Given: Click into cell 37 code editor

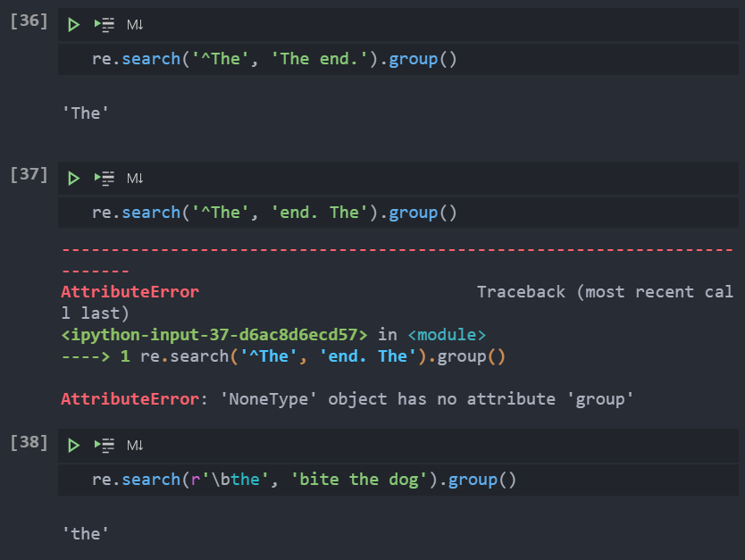Looking at the screenshot, I should (x=398, y=213).
